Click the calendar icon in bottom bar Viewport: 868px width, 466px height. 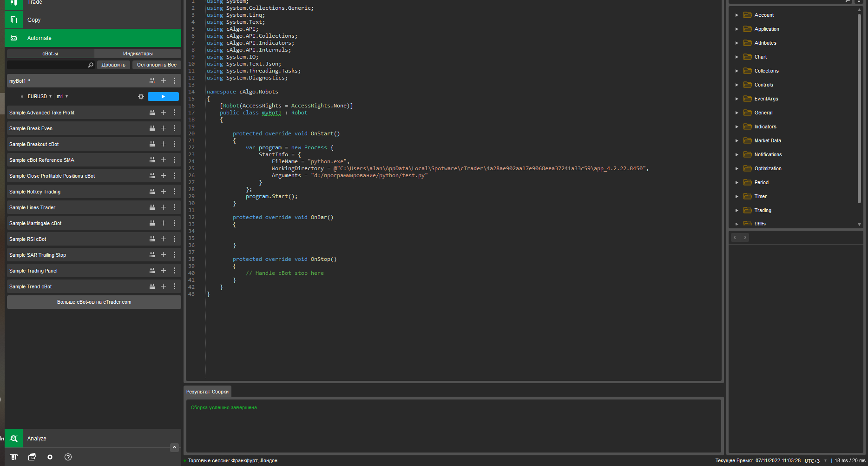click(x=32, y=457)
